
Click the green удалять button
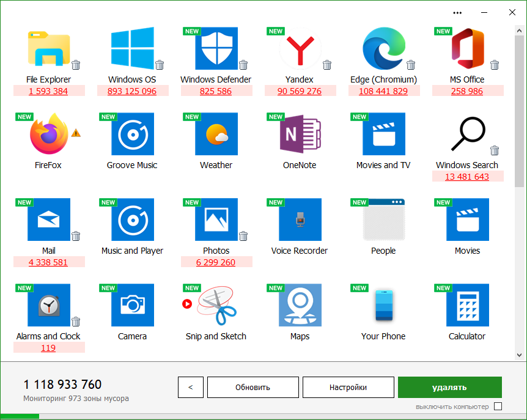point(449,387)
